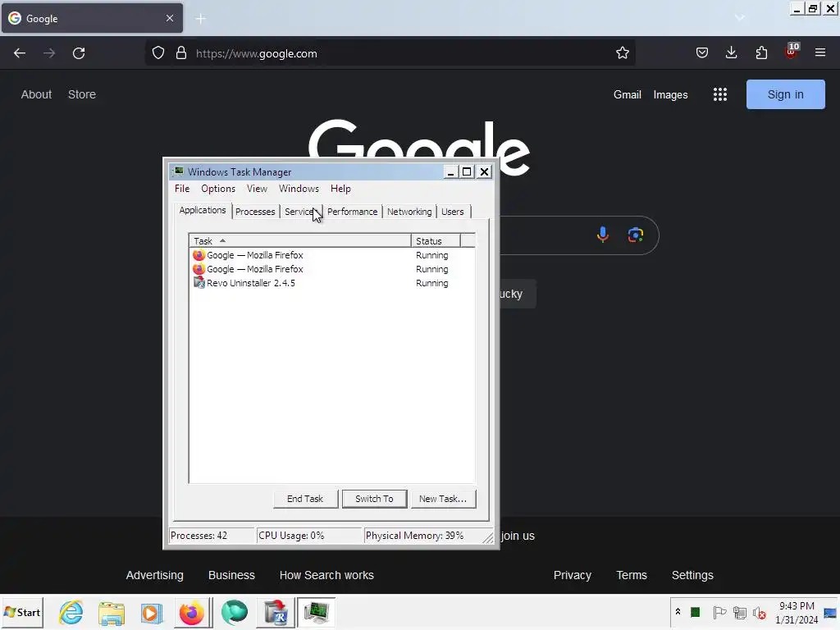Click the site padlock icon
Viewport: 840px width, 630px height.
(181, 53)
